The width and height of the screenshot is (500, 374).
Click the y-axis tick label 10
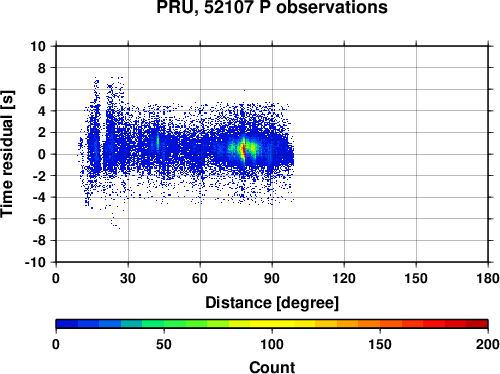pyautogui.click(x=38, y=46)
